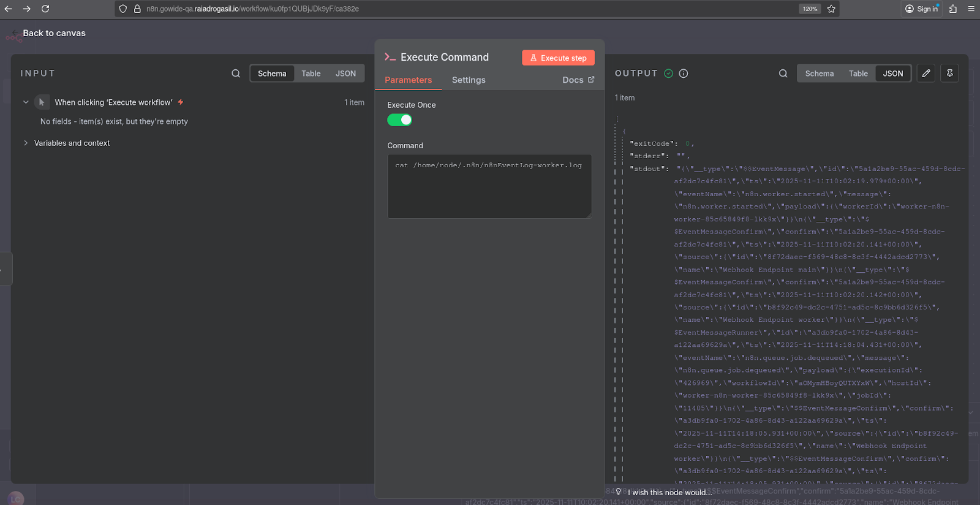
Task: Select the Parameters tab
Action: coord(409,80)
